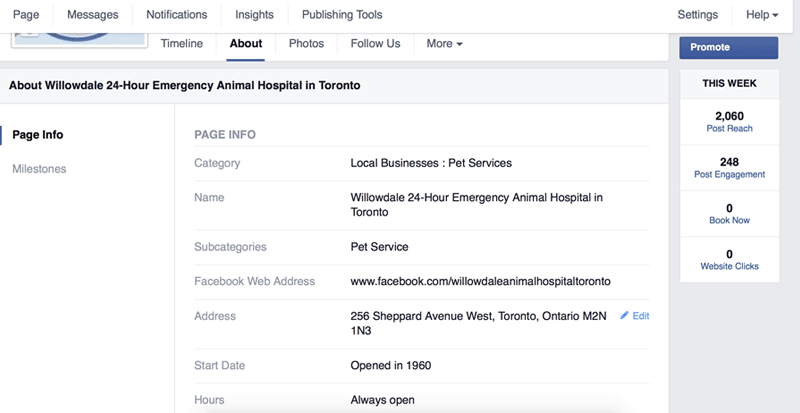This screenshot has height=413, width=800.
Task: Go to Publishing Tools
Action: click(x=342, y=15)
